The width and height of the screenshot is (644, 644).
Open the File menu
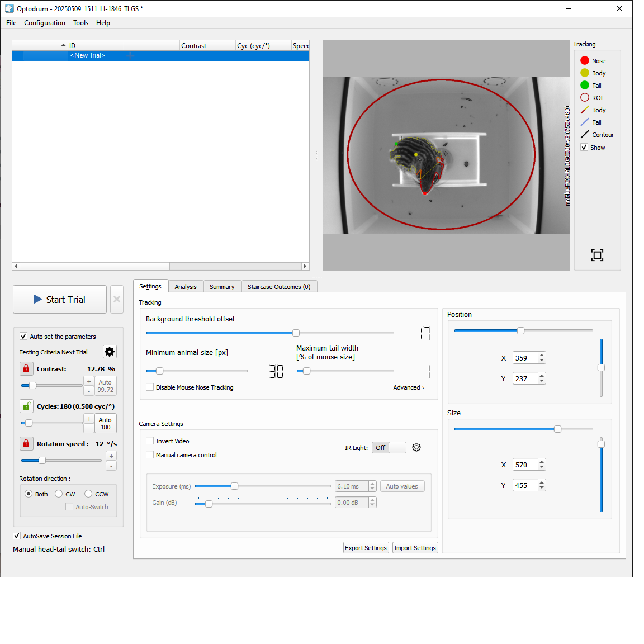click(x=11, y=22)
